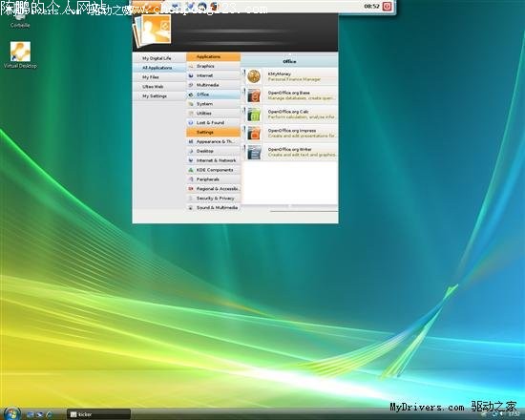525x420 pixels.
Task: Open Appearance & Themes settings entry
Action: (213, 141)
